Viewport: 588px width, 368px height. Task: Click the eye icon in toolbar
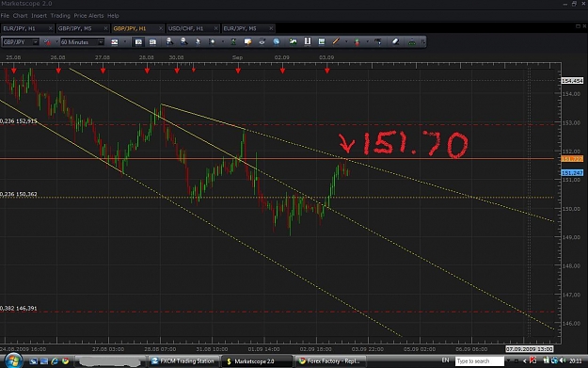click(x=262, y=42)
